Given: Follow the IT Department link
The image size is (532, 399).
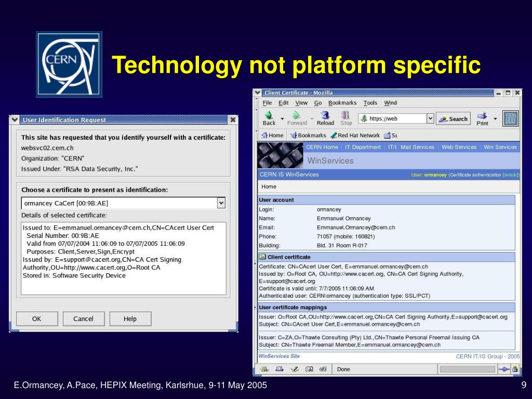Looking at the screenshot, I should pyautogui.click(x=363, y=147).
